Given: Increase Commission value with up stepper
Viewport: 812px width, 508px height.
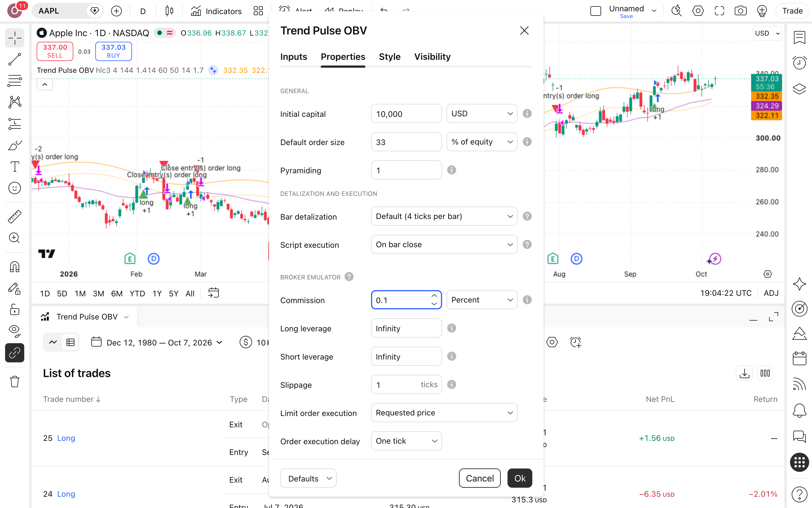Looking at the screenshot, I should (x=434, y=296).
